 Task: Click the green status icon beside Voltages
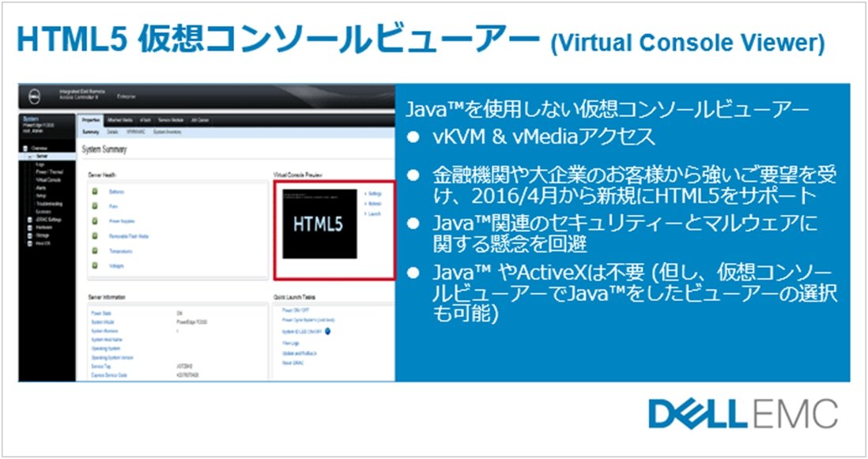coord(95,266)
